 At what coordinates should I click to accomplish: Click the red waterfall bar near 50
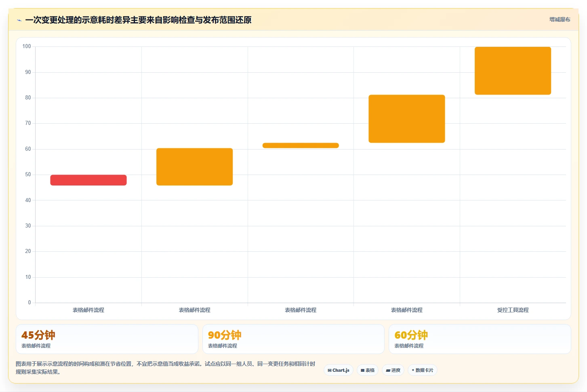point(88,180)
